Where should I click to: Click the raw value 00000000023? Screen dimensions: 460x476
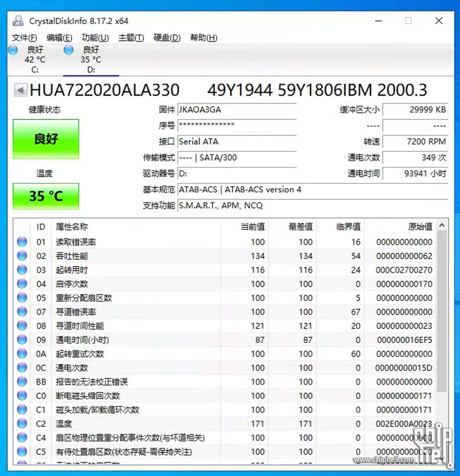tap(404, 326)
